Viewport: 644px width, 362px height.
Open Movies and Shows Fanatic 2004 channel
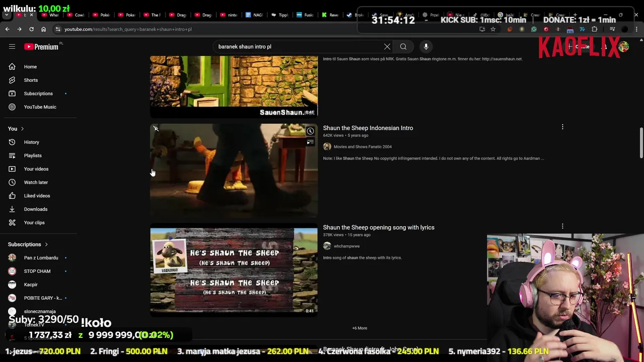pos(362,147)
